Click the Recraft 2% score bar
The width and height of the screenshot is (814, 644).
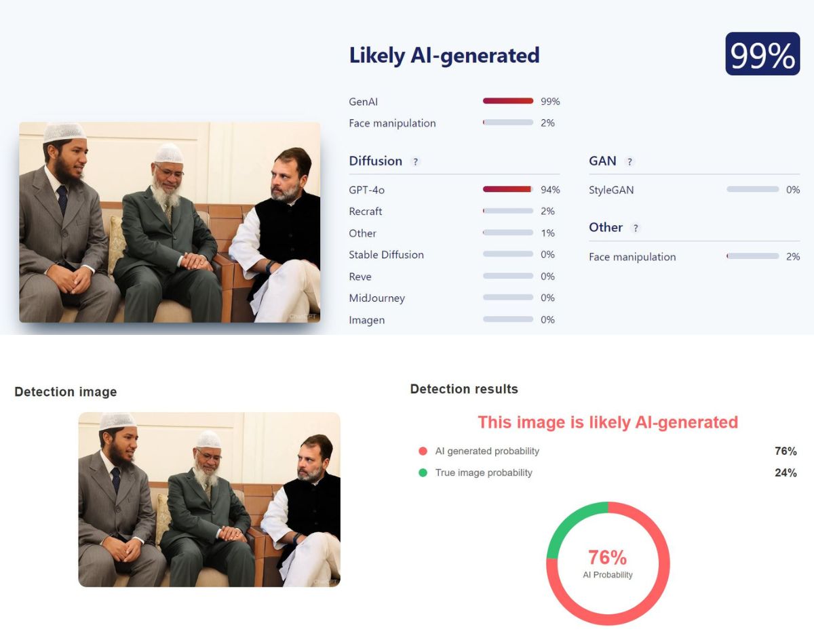(508, 211)
